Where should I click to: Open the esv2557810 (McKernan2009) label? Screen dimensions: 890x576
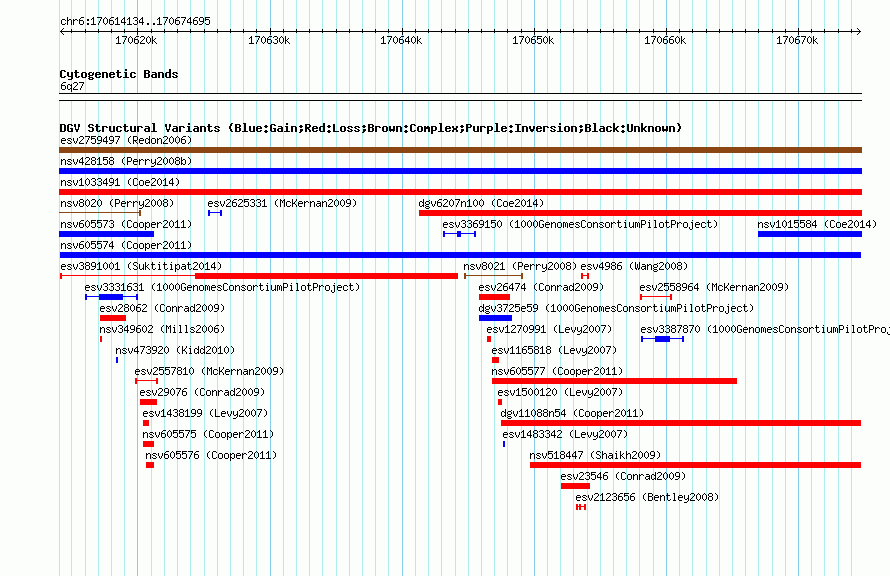point(209,371)
